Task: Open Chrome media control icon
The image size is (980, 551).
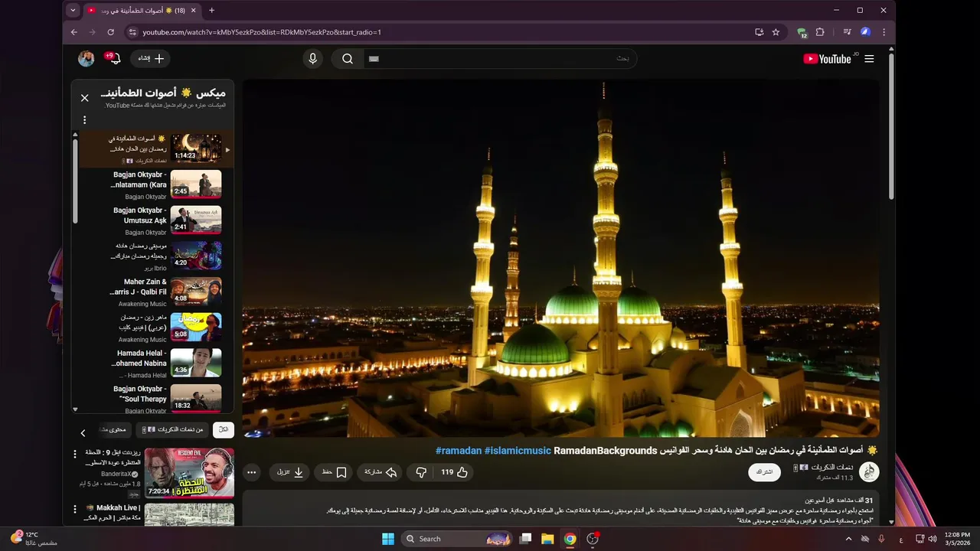Action: click(847, 32)
